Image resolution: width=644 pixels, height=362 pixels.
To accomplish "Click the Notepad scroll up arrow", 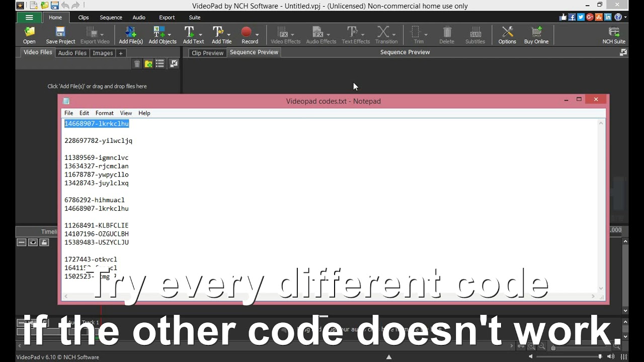I will tap(601, 123).
